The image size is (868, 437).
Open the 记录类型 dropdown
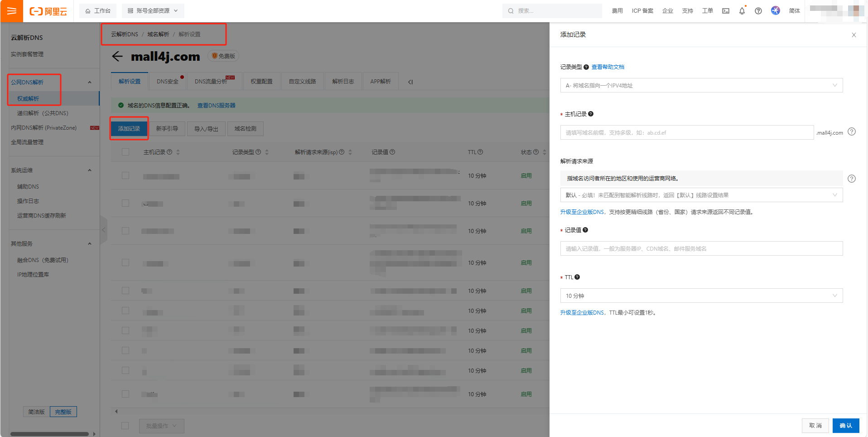(x=701, y=85)
